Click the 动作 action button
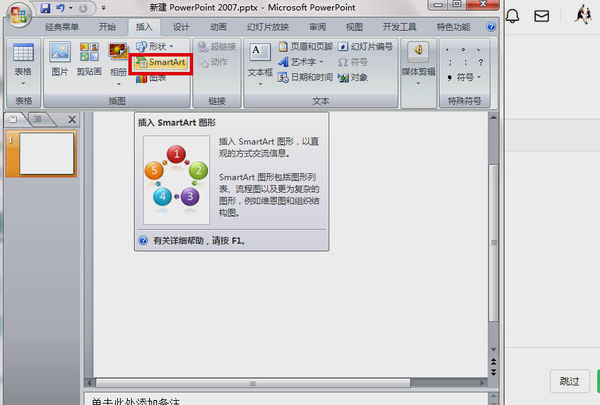600x405 pixels. tap(214, 62)
